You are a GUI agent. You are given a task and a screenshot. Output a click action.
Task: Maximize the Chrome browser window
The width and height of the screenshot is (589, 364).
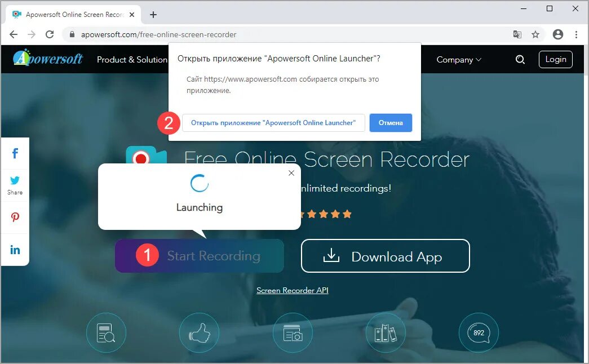click(550, 8)
